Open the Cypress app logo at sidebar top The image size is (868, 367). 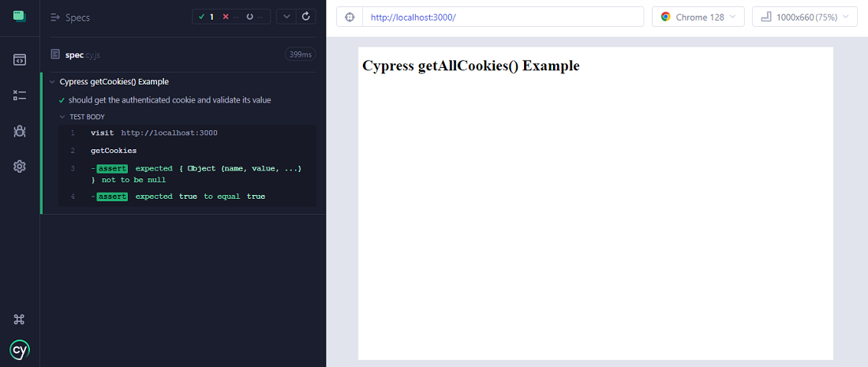point(20,16)
